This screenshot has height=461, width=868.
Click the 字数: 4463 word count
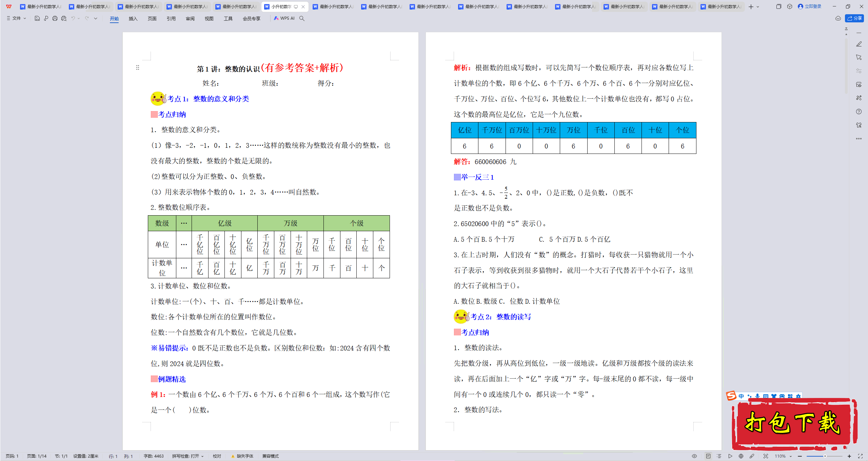pyautogui.click(x=154, y=456)
